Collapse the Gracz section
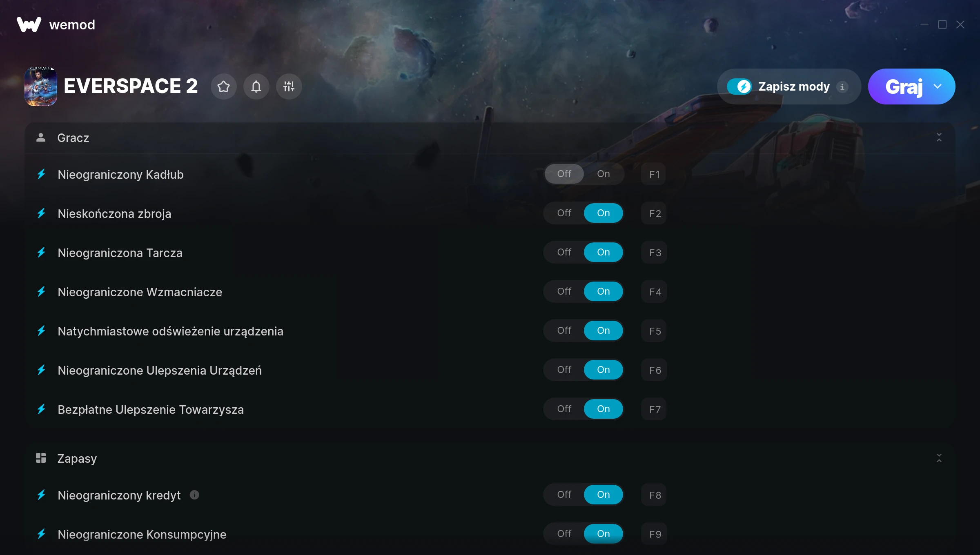The height and width of the screenshot is (555, 980). [x=939, y=138]
